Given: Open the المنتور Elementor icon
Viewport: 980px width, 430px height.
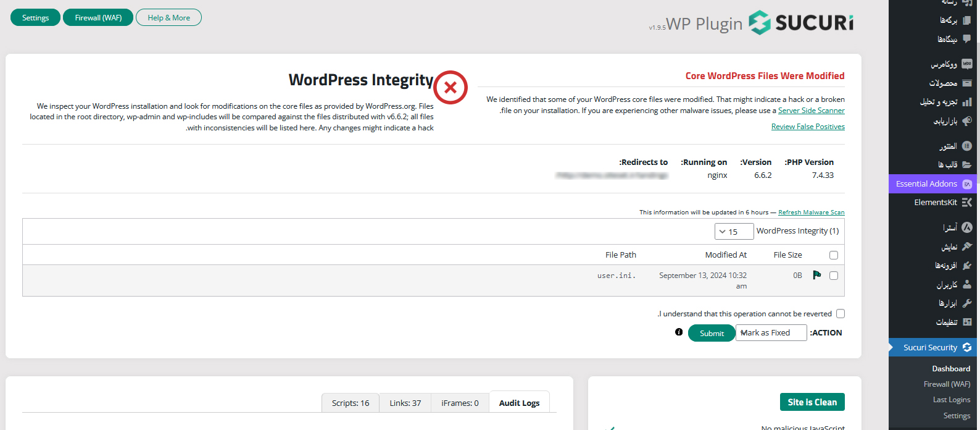Looking at the screenshot, I should [967, 146].
